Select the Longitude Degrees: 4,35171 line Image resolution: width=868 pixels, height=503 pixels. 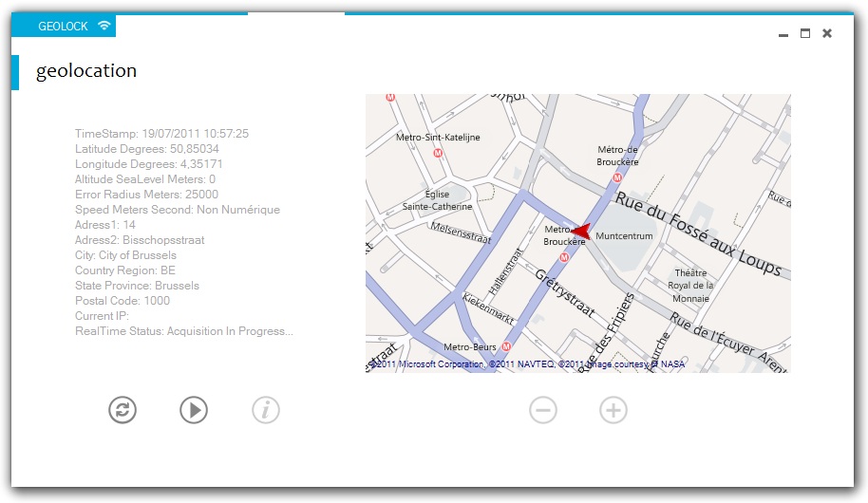click(148, 164)
